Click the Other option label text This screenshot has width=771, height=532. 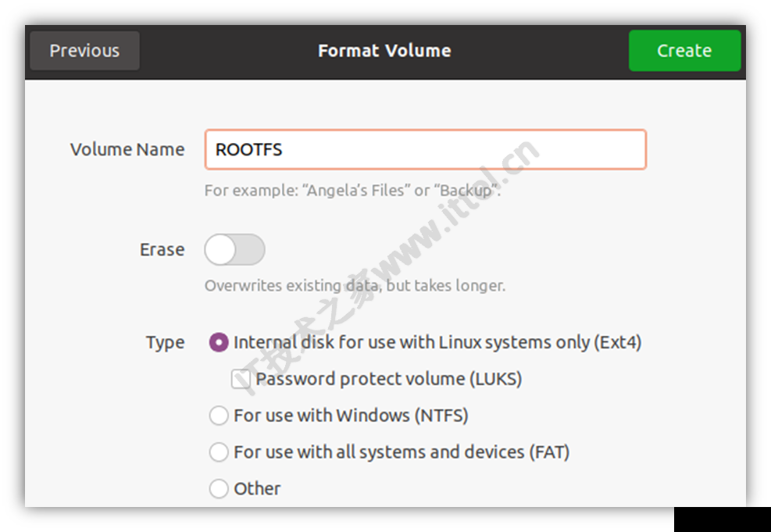click(257, 489)
